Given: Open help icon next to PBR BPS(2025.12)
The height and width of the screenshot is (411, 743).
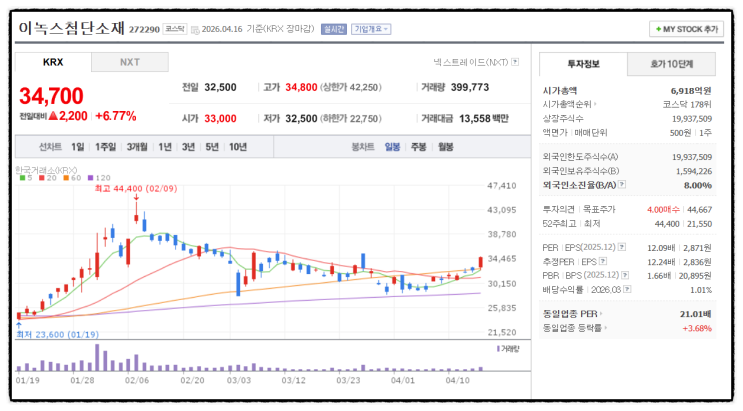Looking at the screenshot, I should 625,275.
